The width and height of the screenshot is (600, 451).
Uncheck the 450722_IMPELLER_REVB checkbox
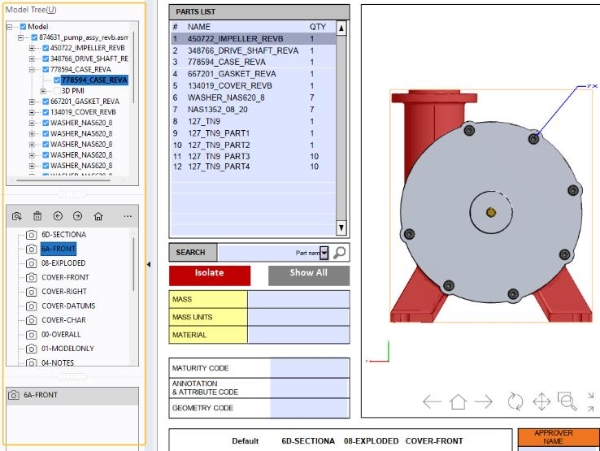(45, 47)
